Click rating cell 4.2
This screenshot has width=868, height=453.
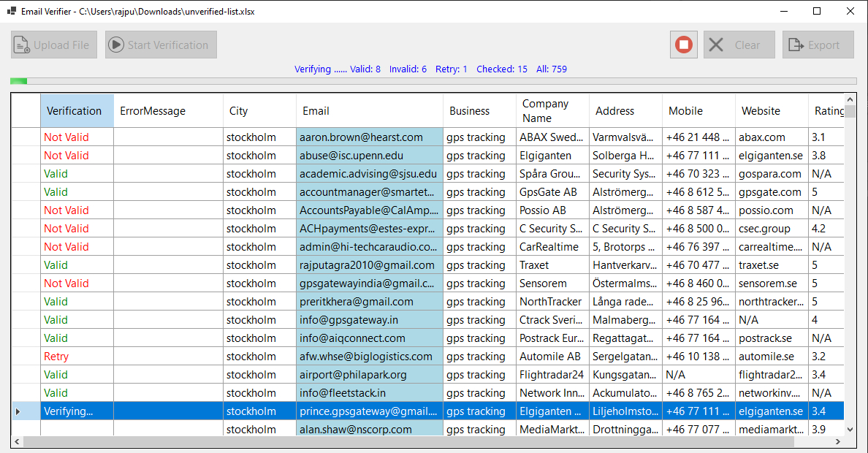[x=826, y=229]
